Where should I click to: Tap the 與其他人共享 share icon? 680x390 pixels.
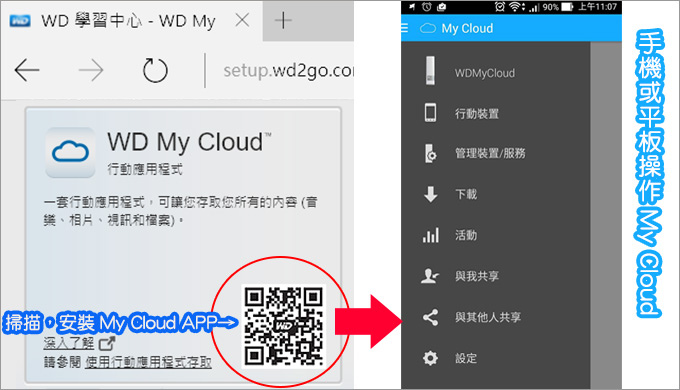[x=430, y=318]
